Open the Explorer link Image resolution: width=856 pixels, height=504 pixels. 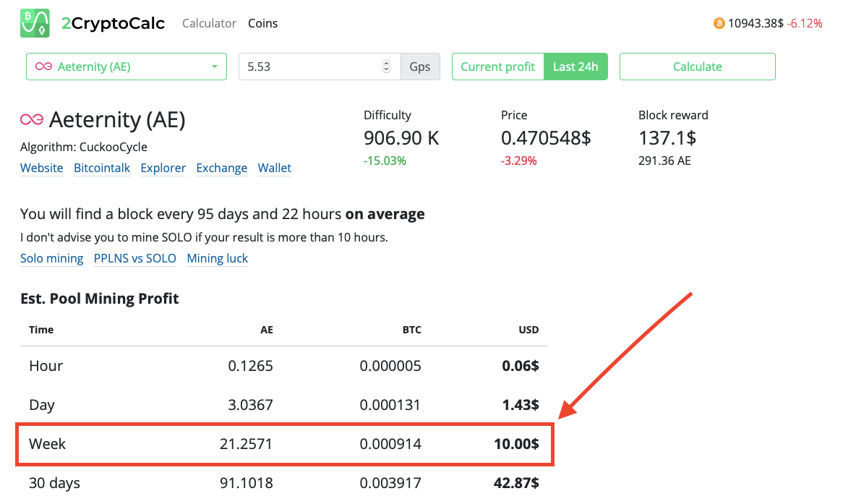pos(163,168)
